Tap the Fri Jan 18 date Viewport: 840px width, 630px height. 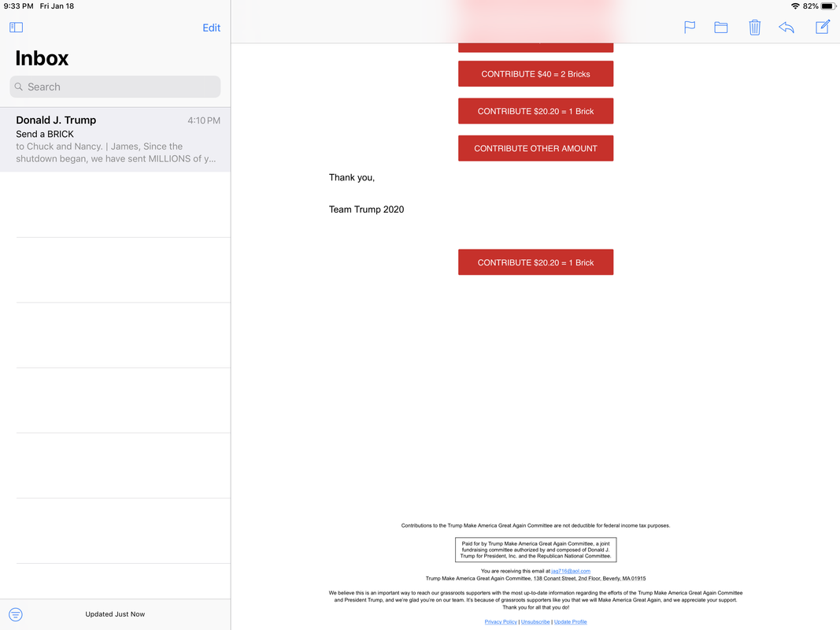(57, 6)
